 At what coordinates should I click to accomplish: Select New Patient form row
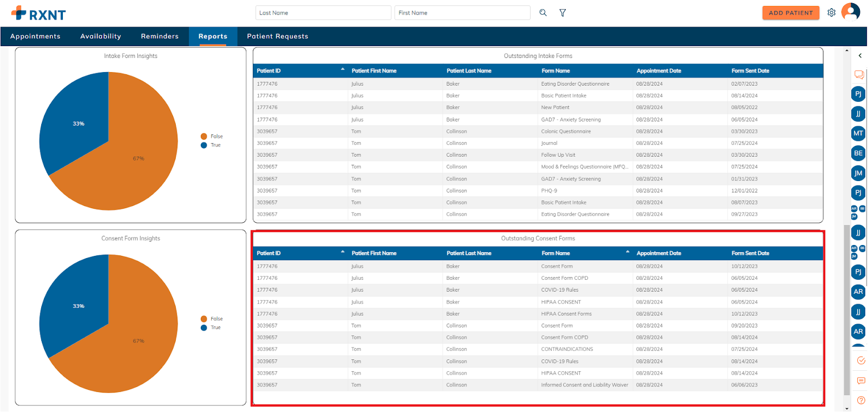tap(538, 107)
